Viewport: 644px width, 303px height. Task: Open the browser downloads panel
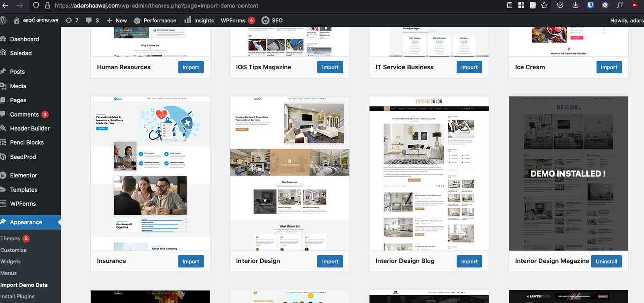pyautogui.click(x=575, y=5)
